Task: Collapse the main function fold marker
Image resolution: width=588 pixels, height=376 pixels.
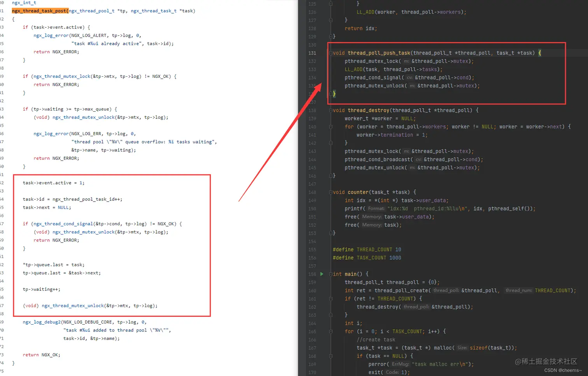Action: [x=331, y=274]
